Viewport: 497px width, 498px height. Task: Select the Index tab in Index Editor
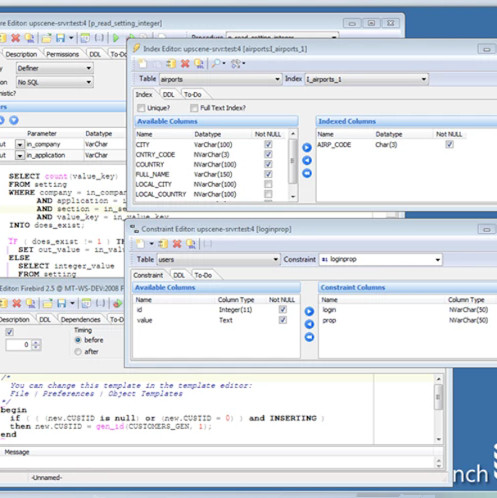[x=144, y=95]
